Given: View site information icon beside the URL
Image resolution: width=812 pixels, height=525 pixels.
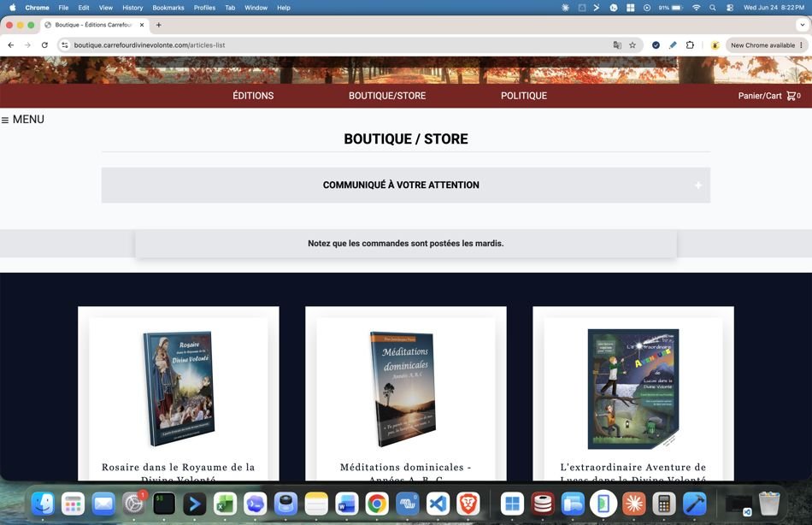Looking at the screenshot, I should click(65, 45).
